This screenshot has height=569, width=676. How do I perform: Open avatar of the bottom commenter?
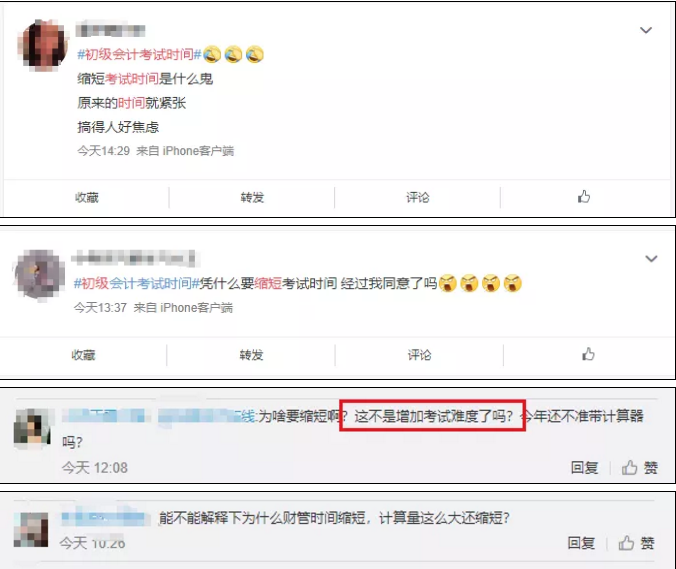pyautogui.click(x=31, y=530)
